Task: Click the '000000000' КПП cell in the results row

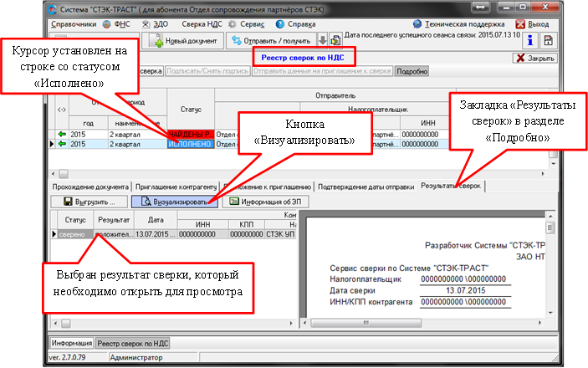Action: pyautogui.click(x=247, y=234)
